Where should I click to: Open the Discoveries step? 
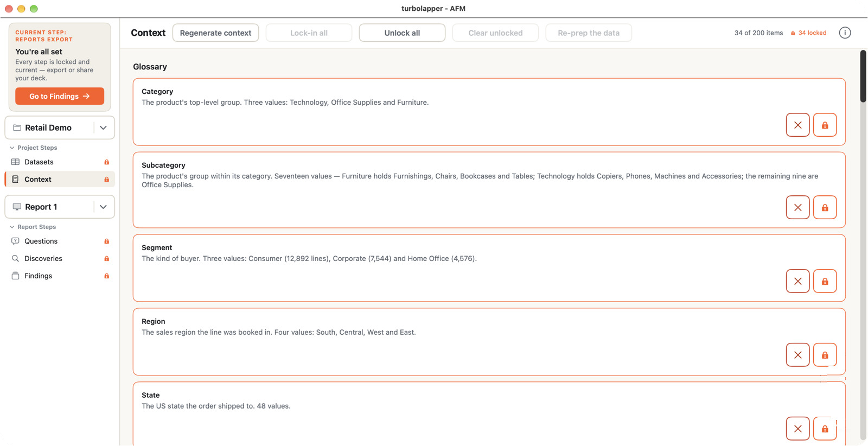click(x=60, y=259)
